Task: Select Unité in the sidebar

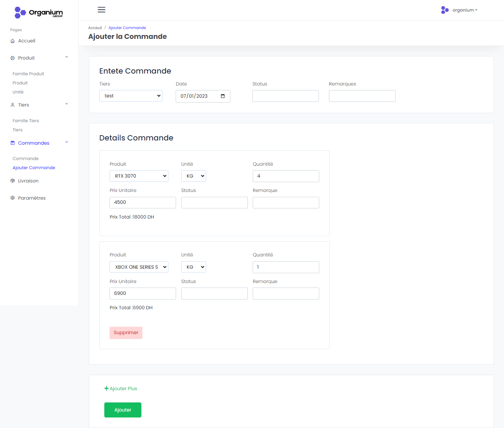Action: click(18, 92)
